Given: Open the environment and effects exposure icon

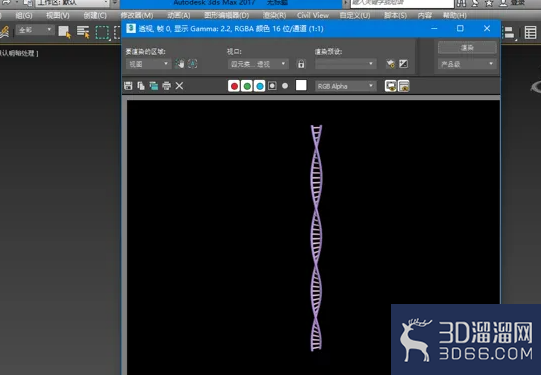Looking at the screenshot, I should (x=403, y=64).
